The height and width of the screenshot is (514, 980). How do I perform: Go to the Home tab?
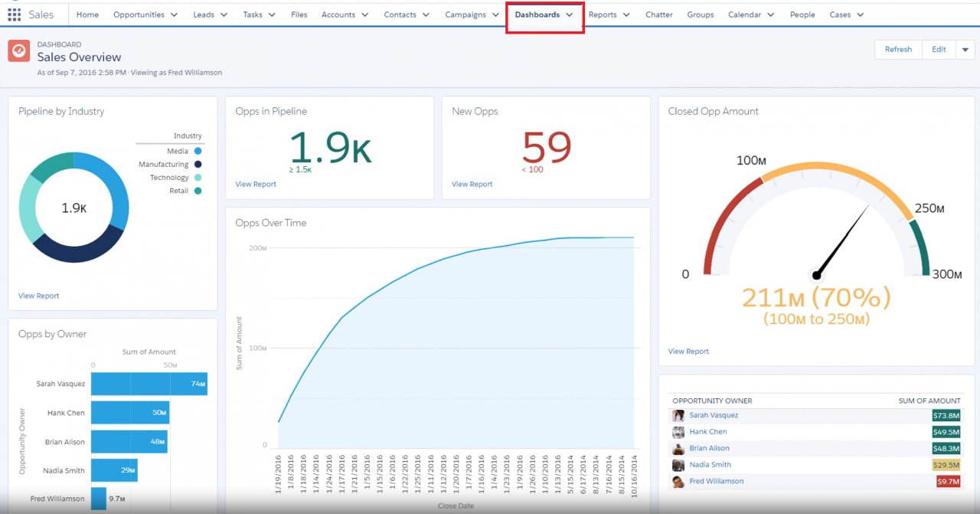pos(87,14)
